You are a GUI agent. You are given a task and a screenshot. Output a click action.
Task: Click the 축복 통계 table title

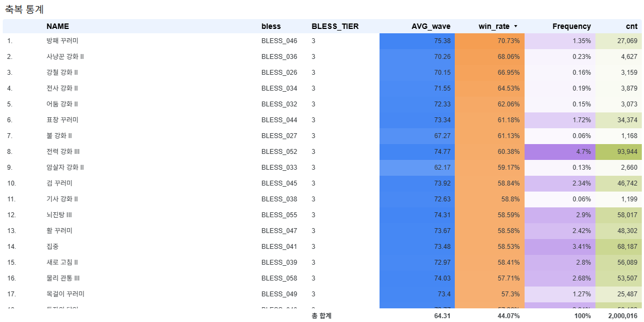(x=24, y=9)
